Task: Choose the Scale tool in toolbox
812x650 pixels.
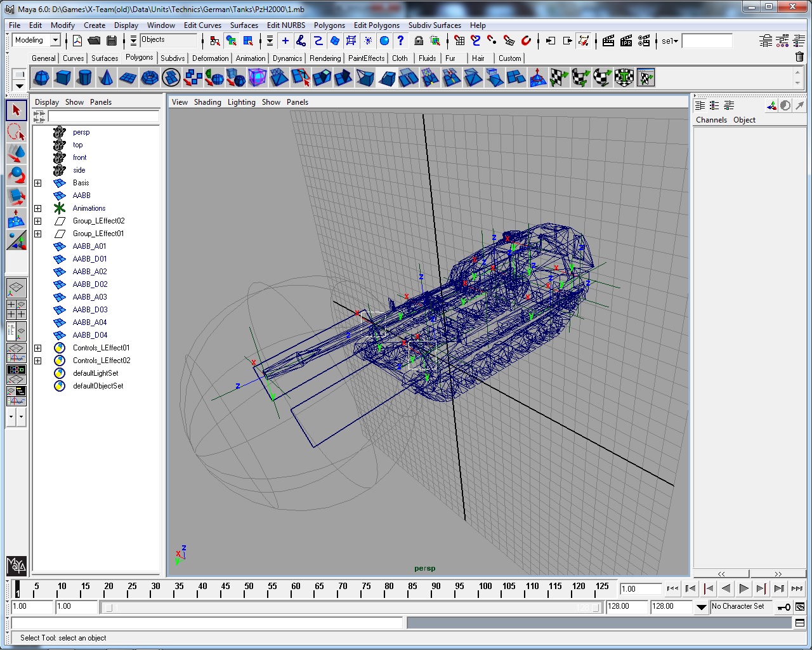Action: tap(16, 197)
